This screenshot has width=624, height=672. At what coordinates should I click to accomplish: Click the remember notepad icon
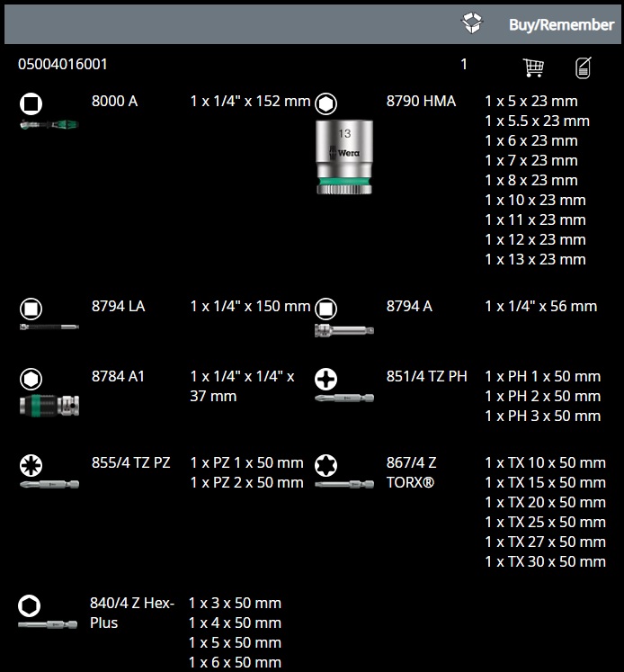[584, 67]
